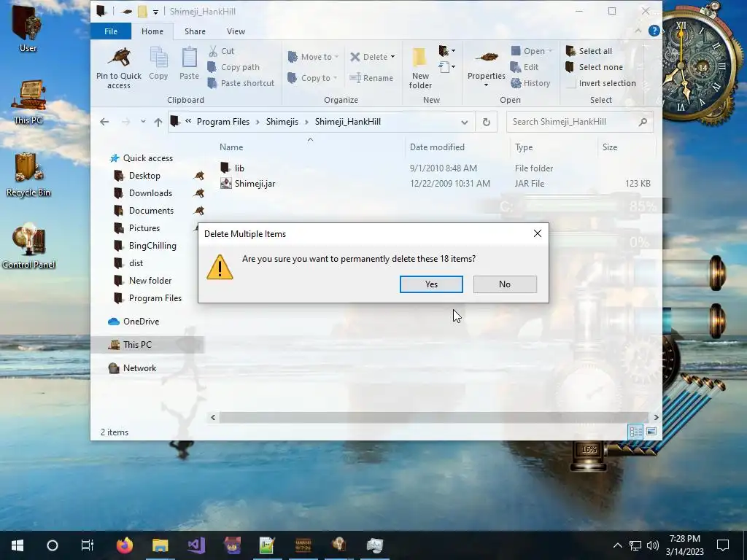Open the File menu in Explorer

(111, 31)
